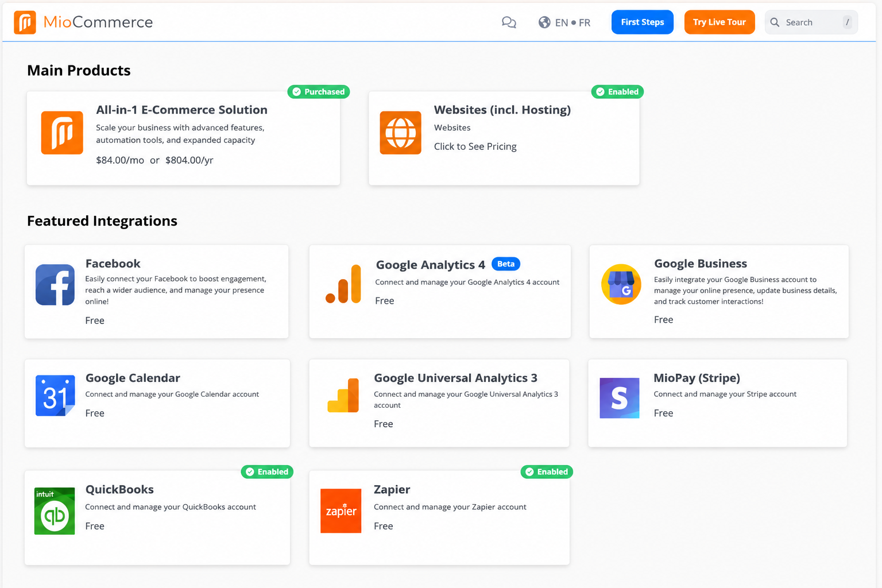Click the Google Business storefront icon

(621, 284)
